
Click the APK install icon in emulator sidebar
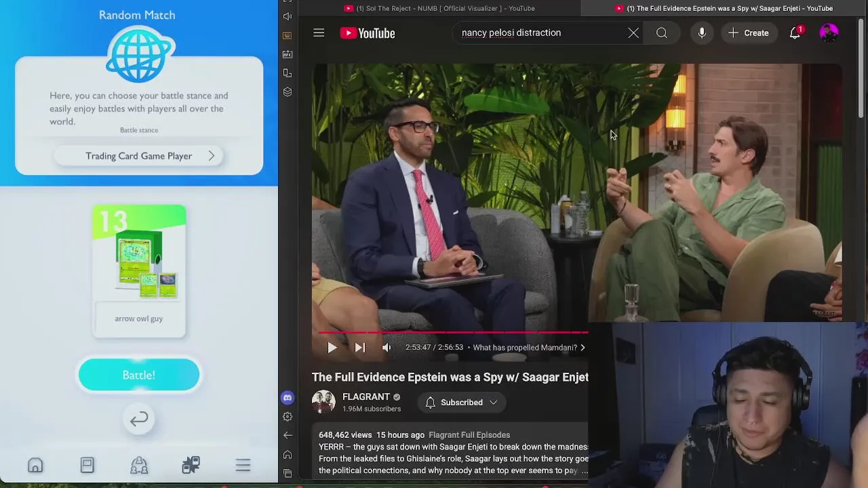click(x=288, y=54)
